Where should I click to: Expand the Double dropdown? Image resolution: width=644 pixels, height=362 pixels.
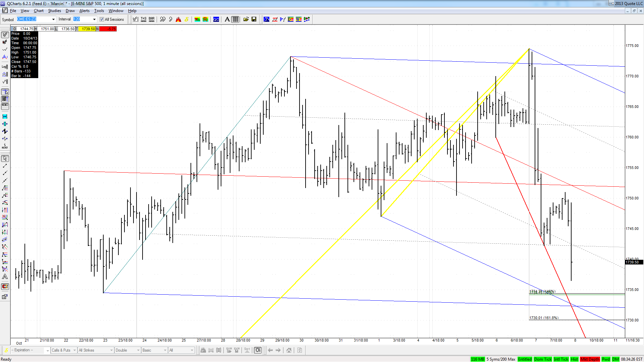click(138, 351)
